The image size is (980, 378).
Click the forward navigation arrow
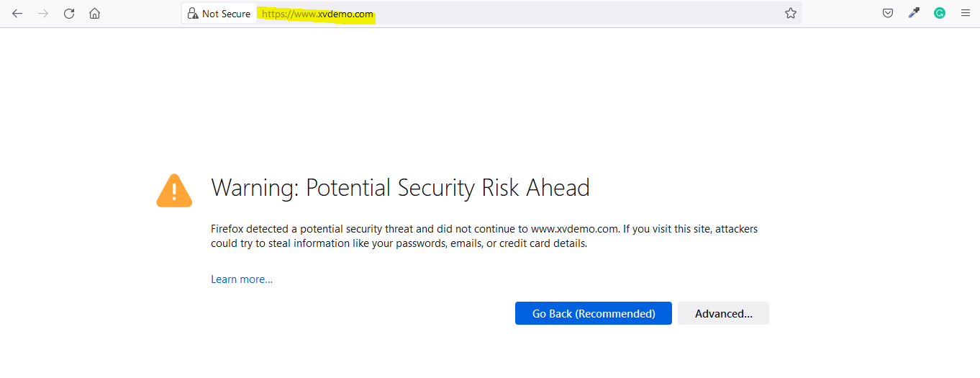43,14
